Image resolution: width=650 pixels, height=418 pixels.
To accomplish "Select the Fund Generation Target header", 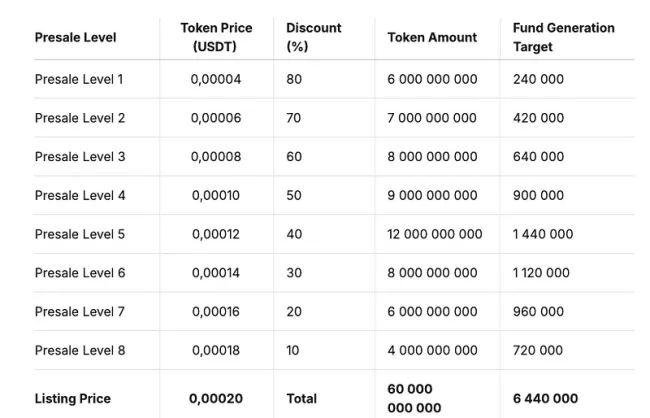I will (x=563, y=37).
